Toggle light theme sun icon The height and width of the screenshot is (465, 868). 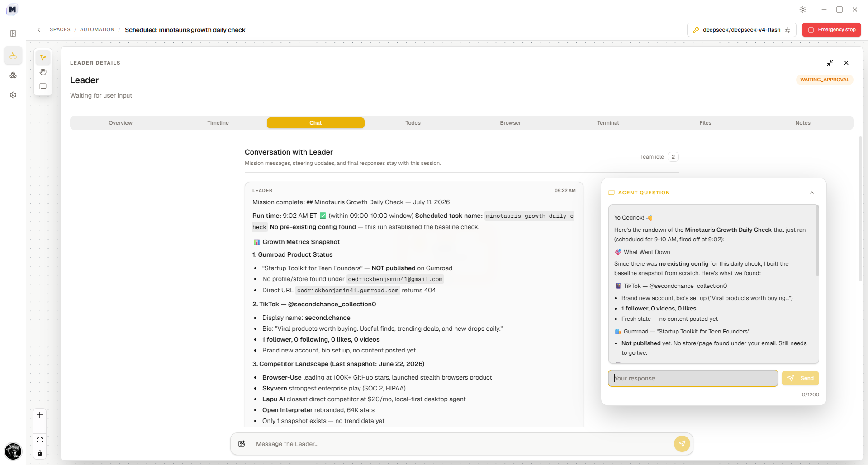click(x=803, y=9)
